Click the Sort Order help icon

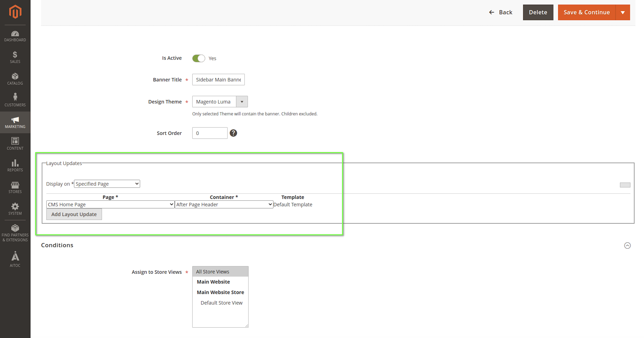click(233, 133)
